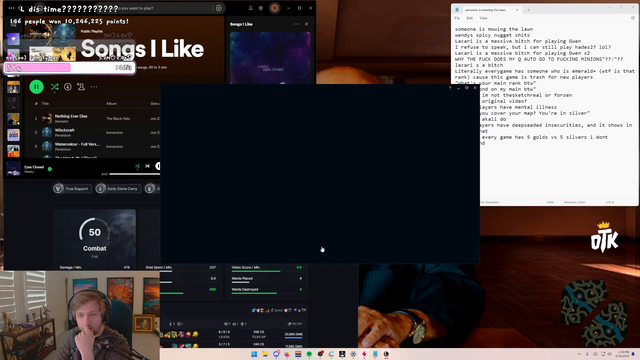Open more options in Songs I Like side panel
Screen dimensions: 640x360
point(296,24)
